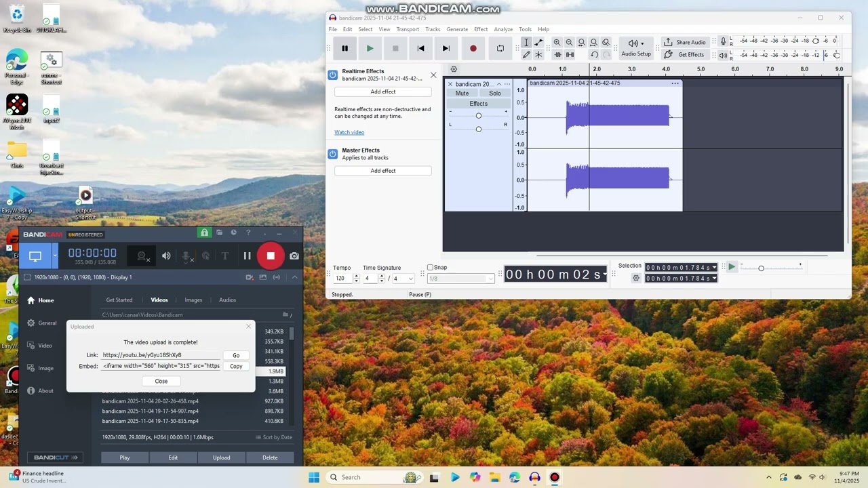Adjust the track gain slider
Image resolution: width=868 pixels, height=488 pixels.
479,116
